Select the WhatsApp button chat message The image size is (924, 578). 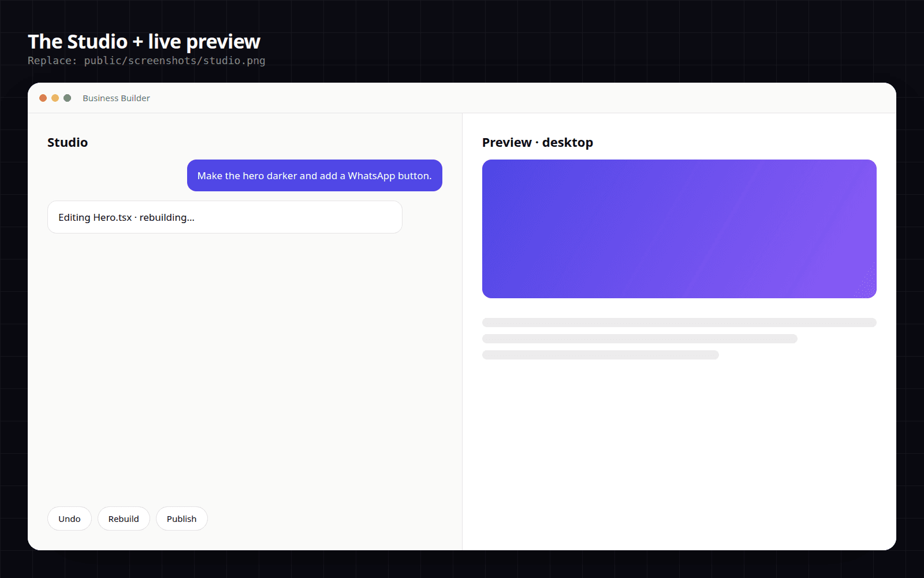pyautogui.click(x=314, y=176)
